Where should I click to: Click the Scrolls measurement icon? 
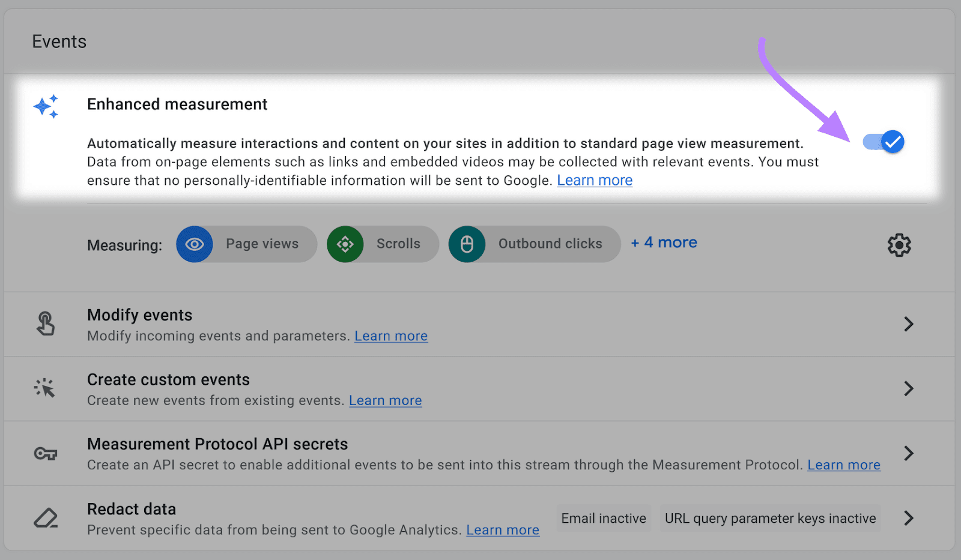[345, 244]
